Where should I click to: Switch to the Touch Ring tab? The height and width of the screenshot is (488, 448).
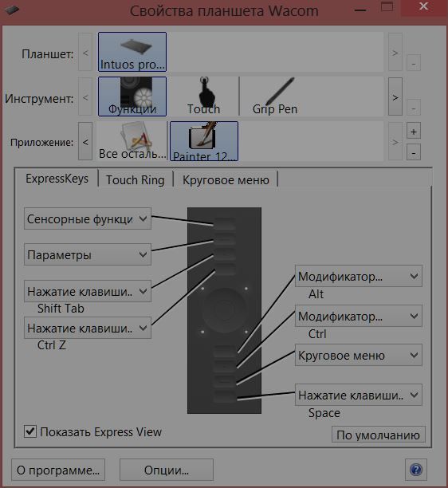[136, 180]
